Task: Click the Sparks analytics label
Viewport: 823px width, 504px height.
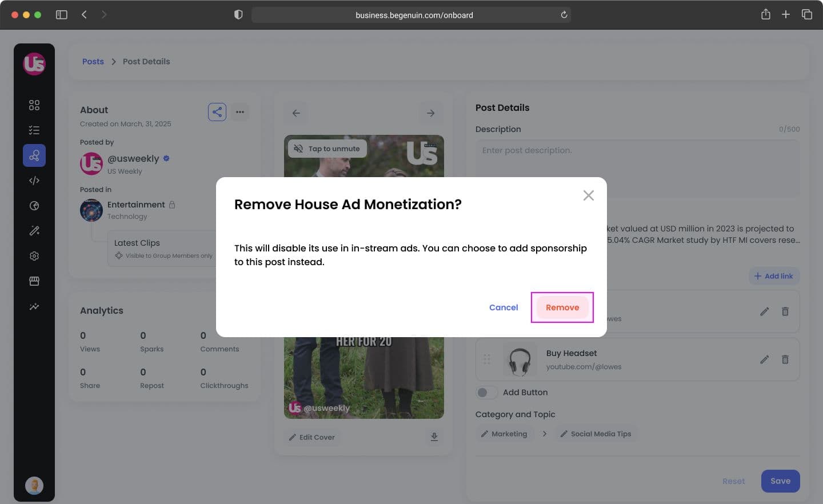Action: 151,349
